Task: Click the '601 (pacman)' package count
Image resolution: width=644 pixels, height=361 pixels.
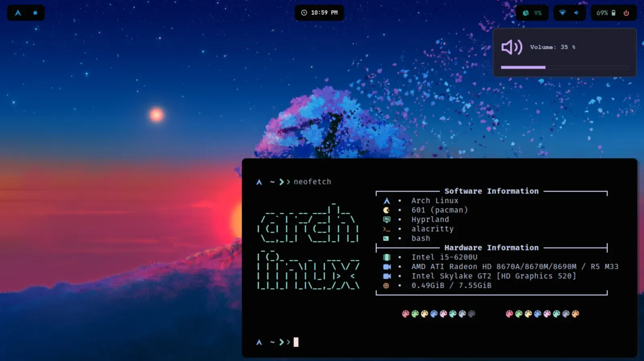Action: [440, 210]
